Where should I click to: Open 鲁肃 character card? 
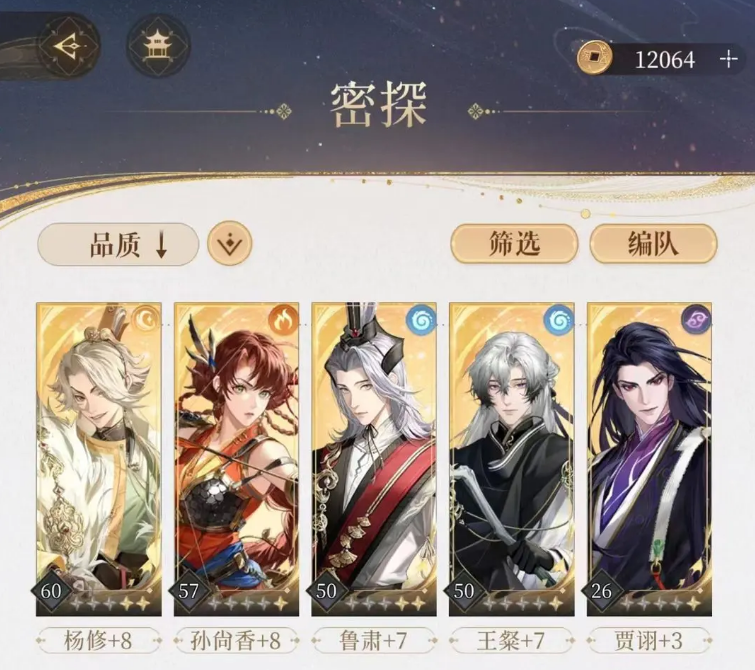pos(374,459)
